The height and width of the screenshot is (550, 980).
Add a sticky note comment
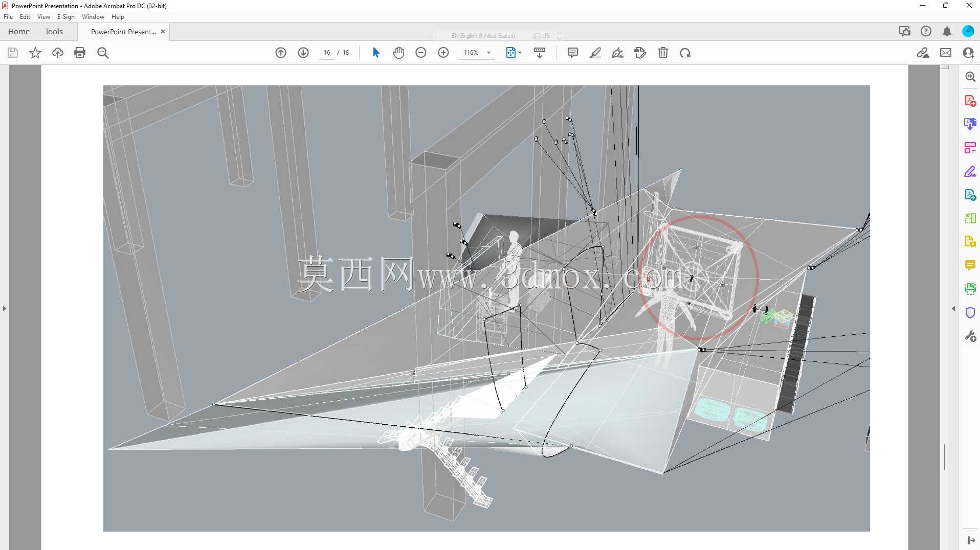(573, 53)
